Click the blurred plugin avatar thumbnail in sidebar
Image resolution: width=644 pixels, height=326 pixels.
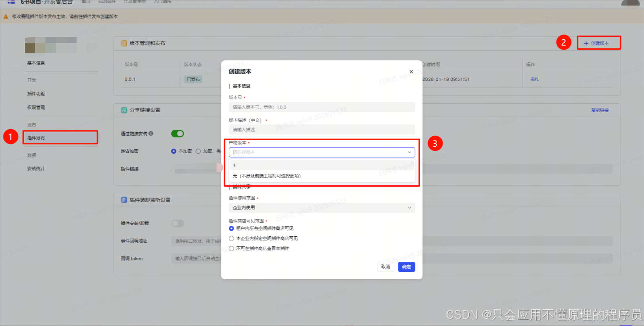point(51,45)
